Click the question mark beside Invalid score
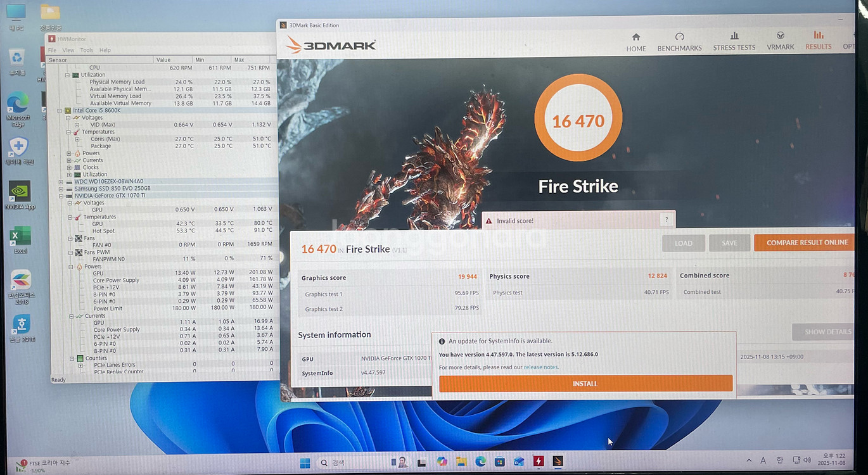 pyautogui.click(x=666, y=219)
